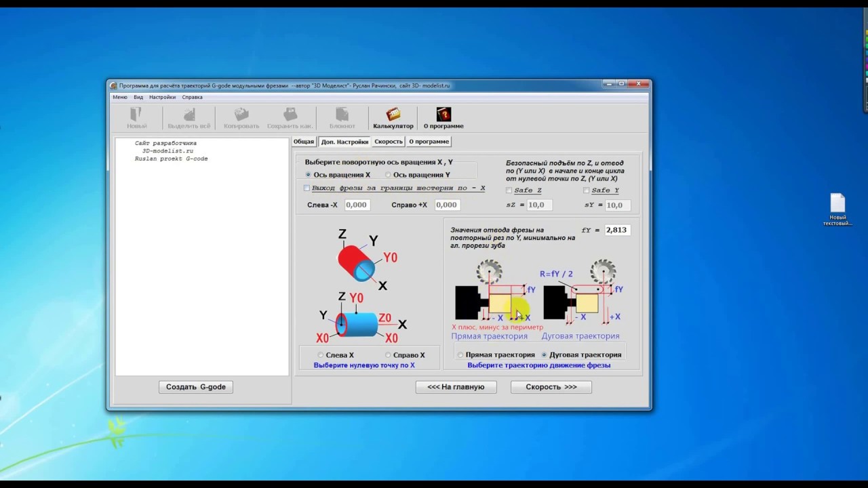The width and height of the screenshot is (868, 488).
Task: Launch the Калькулятор tool
Action: point(393,118)
